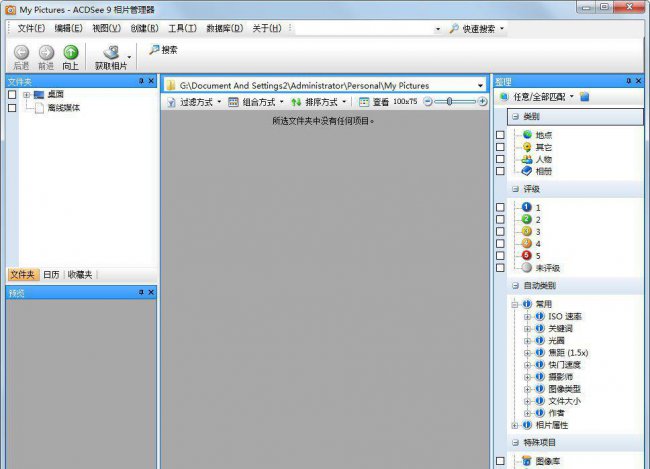Image resolution: width=650 pixels, height=469 pixels.
Task: Expand the ISO 速率 node
Action: point(527,316)
